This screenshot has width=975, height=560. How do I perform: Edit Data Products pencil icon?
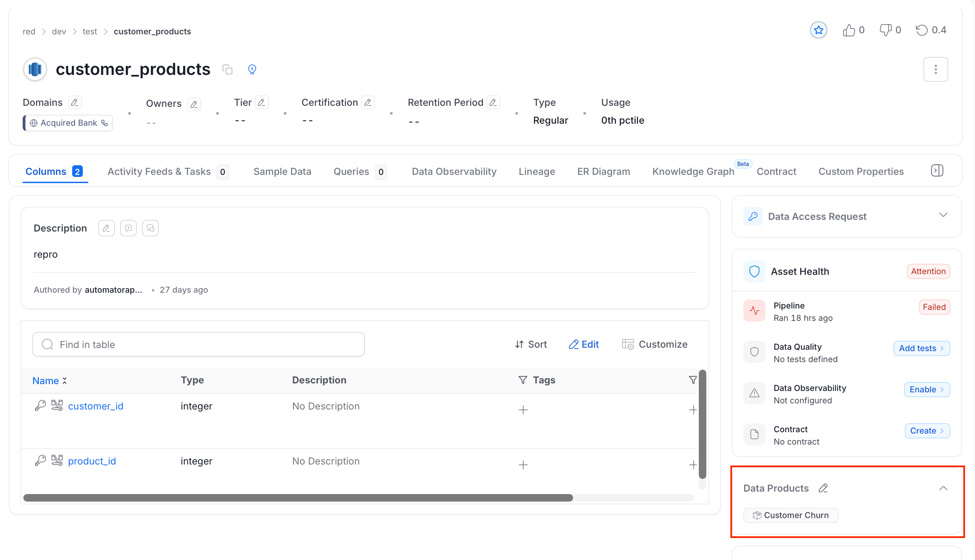click(823, 488)
